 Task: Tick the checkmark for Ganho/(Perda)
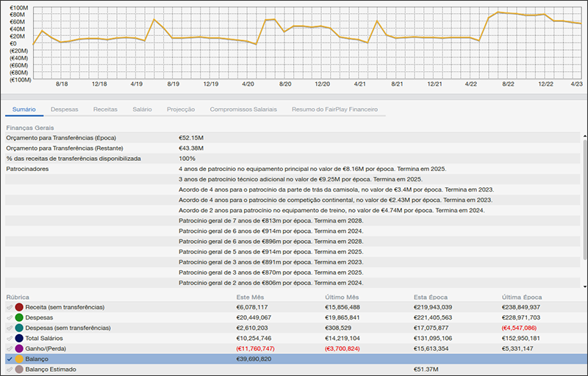9,348
